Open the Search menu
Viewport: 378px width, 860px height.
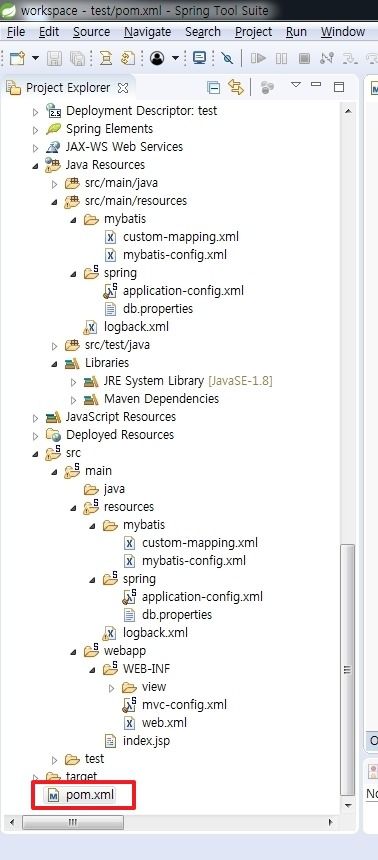(x=203, y=32)
